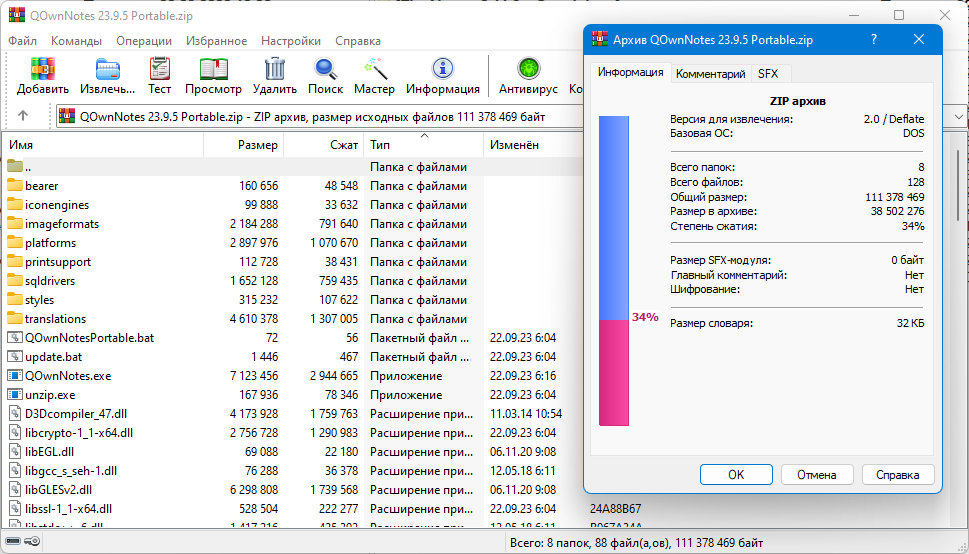Select the parent folder '..' row
This screenshot has width=969, height=554.
click(x=290, y=167)
